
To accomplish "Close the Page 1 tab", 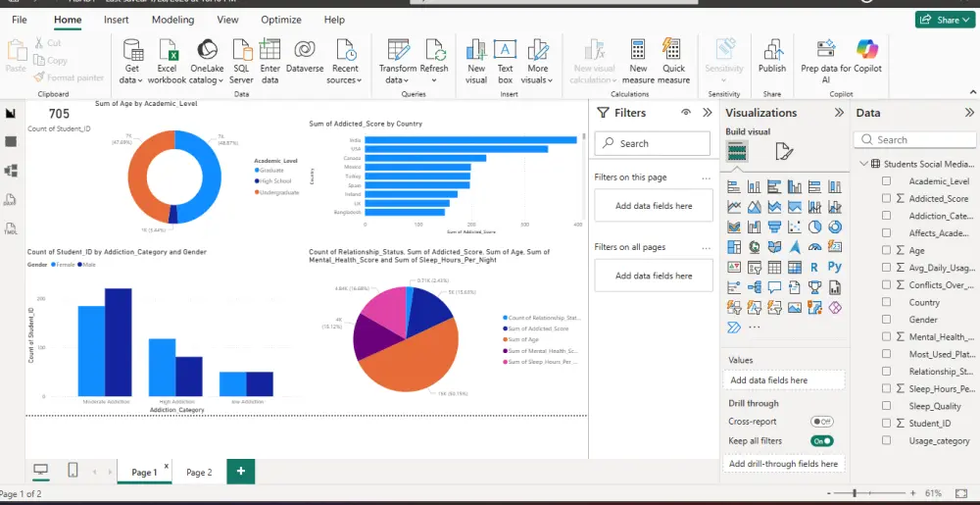I will [x=167, y=466].
